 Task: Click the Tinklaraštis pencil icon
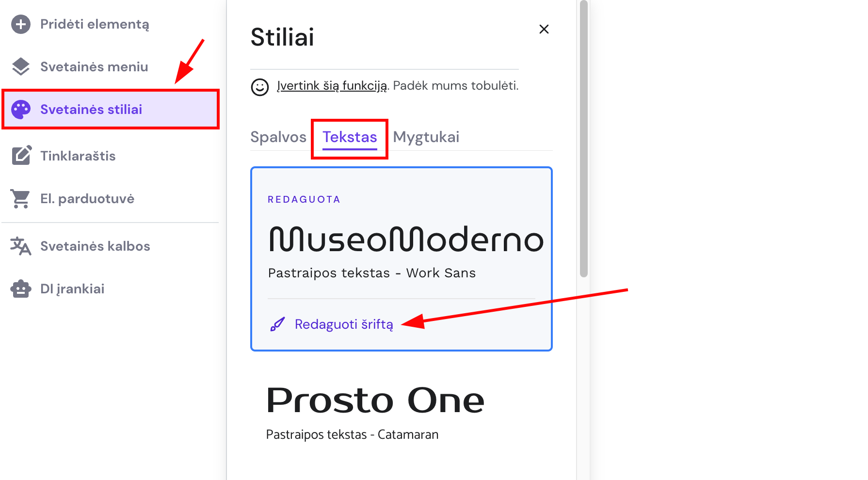coord(20,155)
